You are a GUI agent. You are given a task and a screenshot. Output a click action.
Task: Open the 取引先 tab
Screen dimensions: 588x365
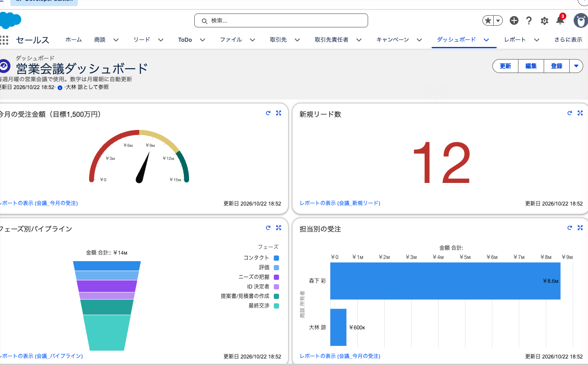(x=278, y=40)
